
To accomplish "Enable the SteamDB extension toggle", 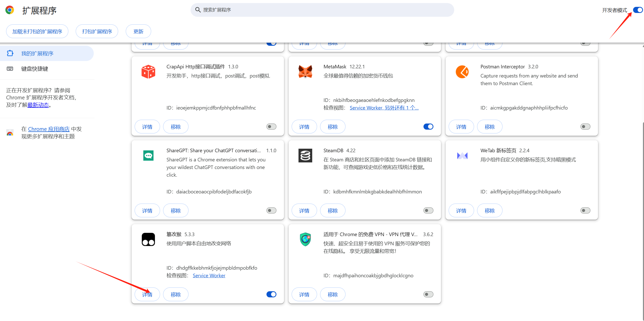I will (428, 210).
